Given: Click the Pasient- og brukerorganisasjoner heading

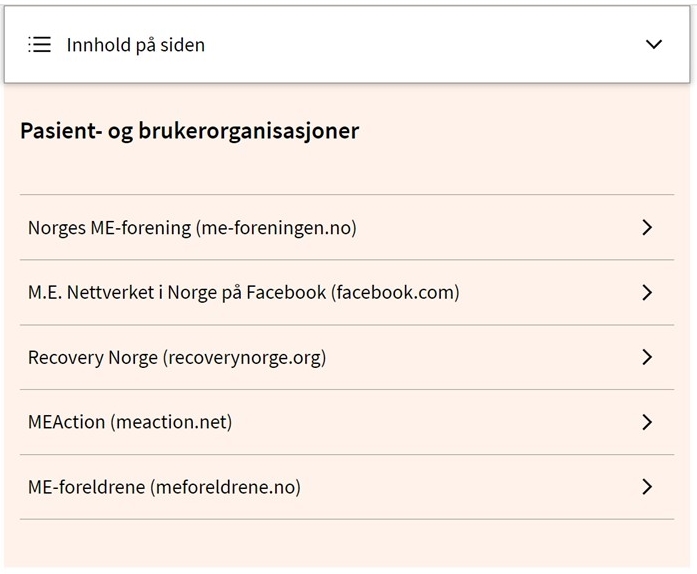Looking at the screenshot, I should pos(189,131).
